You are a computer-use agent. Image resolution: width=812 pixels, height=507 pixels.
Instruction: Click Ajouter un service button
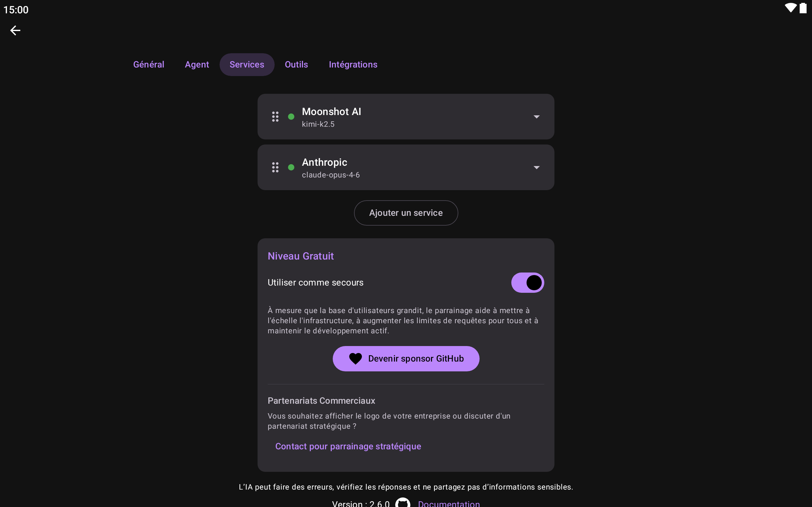(406, 213)
